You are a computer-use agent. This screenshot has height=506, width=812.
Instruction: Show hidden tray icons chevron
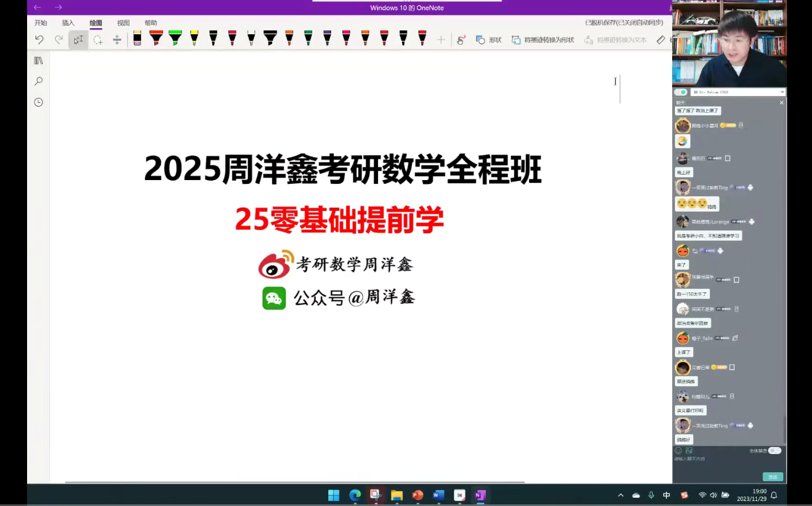pos(621,496)
